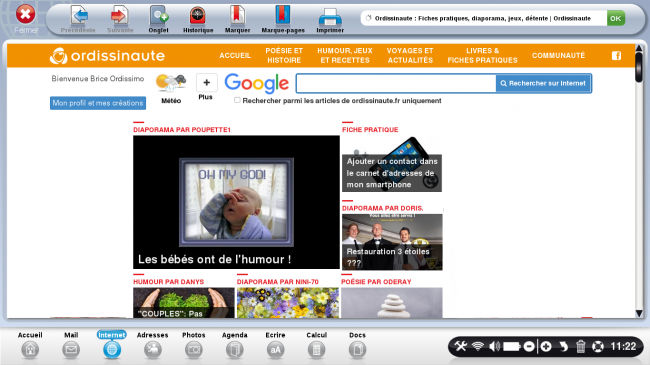Click the Google logo
The image size is (650, 365).
tap(257, 83)
